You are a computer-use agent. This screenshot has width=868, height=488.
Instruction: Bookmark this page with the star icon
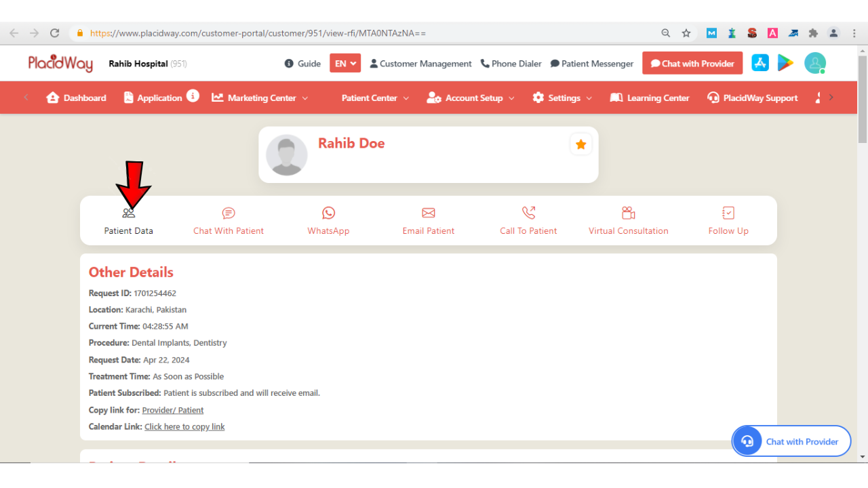(686, 33)
